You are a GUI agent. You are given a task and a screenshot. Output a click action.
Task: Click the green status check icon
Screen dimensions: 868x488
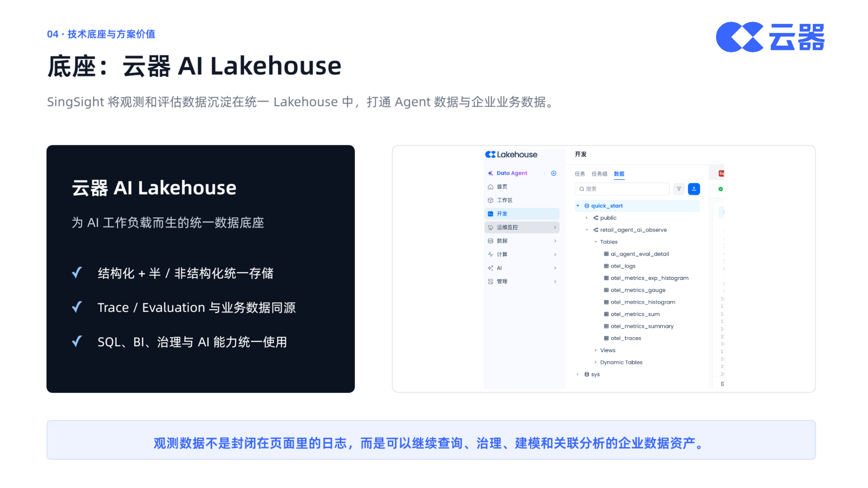pyautogui.click(x=721, y=189)
